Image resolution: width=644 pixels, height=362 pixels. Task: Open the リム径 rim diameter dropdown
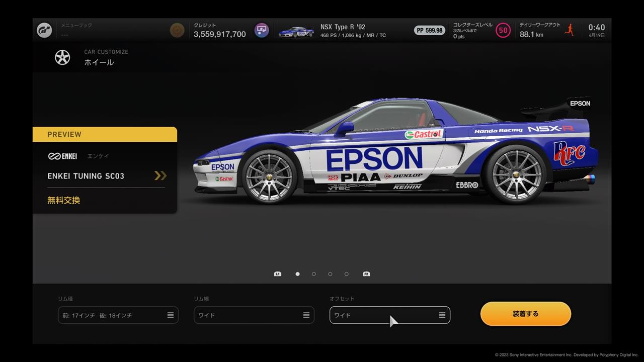tap(118, 315)
